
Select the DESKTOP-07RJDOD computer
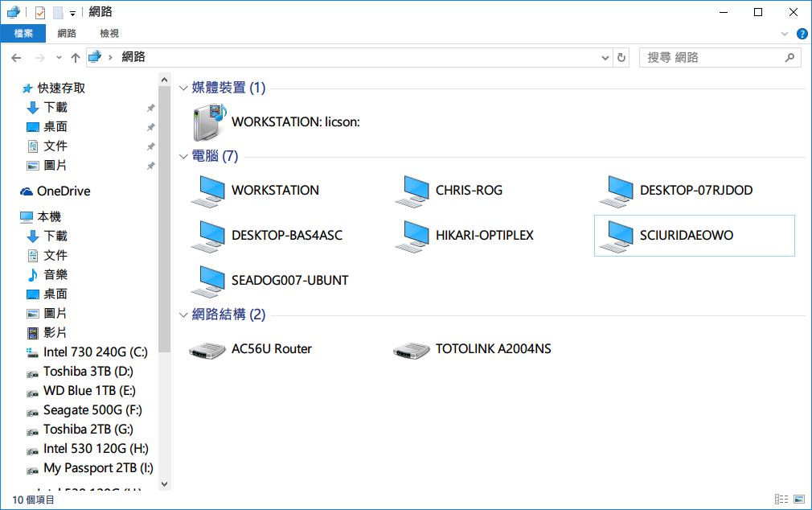pyautogui.click(x=676, y=191)
